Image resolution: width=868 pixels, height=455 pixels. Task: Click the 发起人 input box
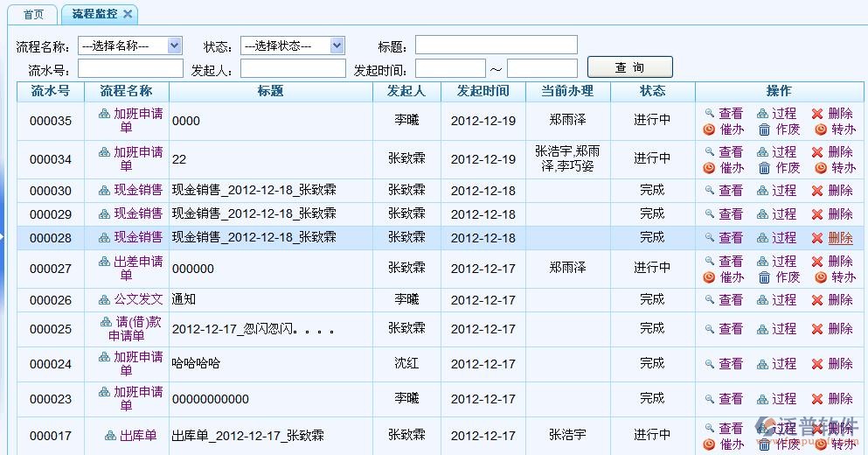pyautogui.click(x=293, y=69)
